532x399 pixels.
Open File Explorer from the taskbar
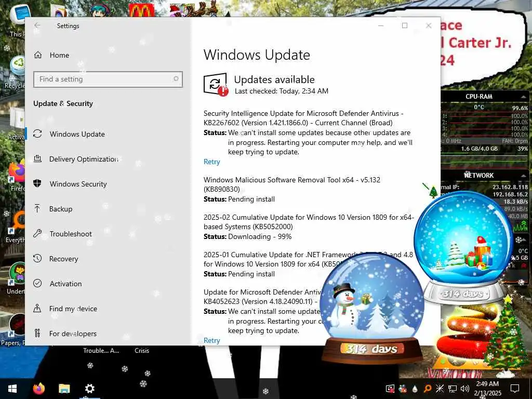[x=64, y=389]
